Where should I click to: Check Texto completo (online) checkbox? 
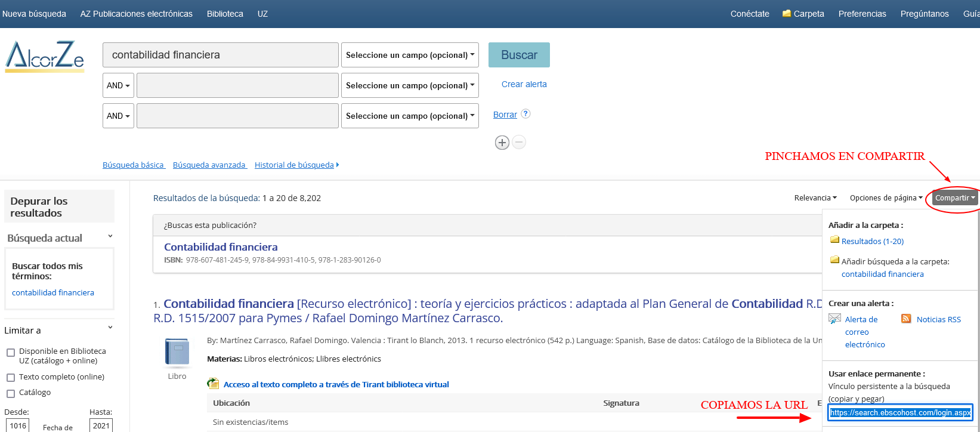click(11, 378)
